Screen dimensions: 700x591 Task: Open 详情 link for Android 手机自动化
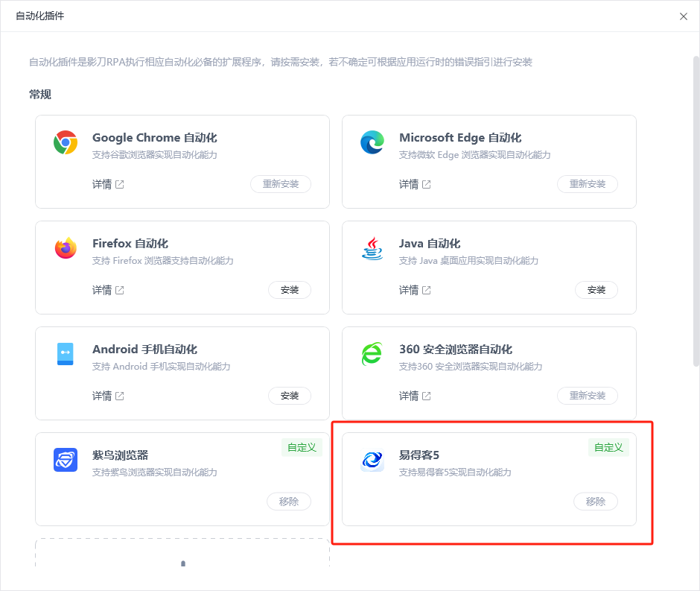[x=102, y=396]
